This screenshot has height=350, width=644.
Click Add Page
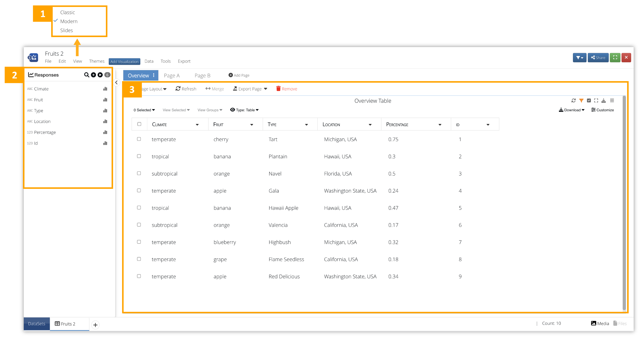pyautogui.click(x=239, y=75)
